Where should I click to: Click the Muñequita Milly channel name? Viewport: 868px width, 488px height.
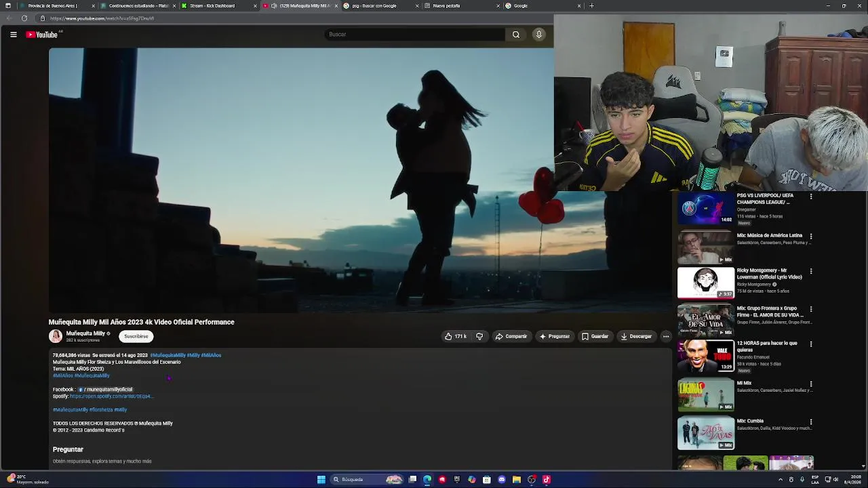pyautogui.click(x=85, y=333)
